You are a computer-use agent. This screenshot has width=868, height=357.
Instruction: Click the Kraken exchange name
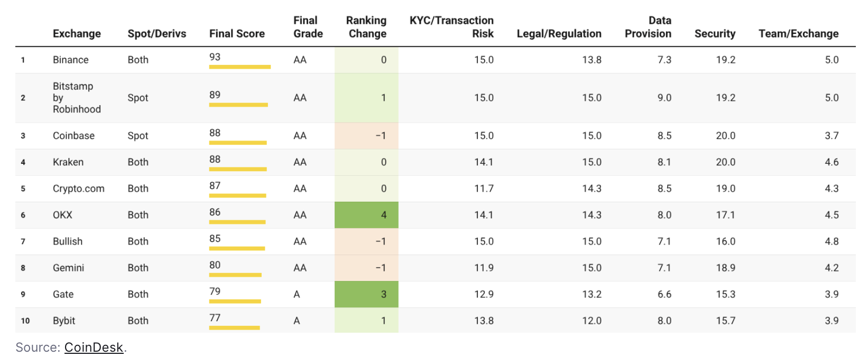point(68,162)
